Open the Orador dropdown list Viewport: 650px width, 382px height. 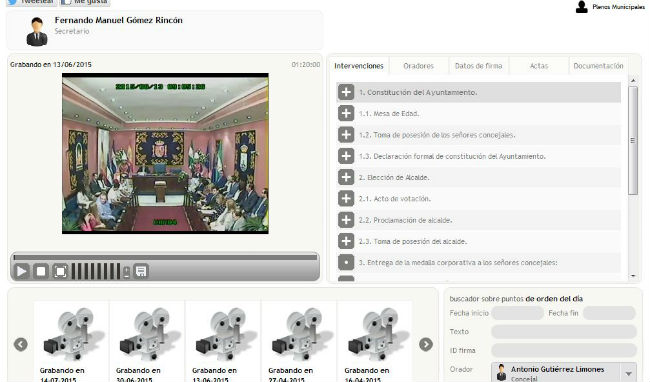click(628, 372)
